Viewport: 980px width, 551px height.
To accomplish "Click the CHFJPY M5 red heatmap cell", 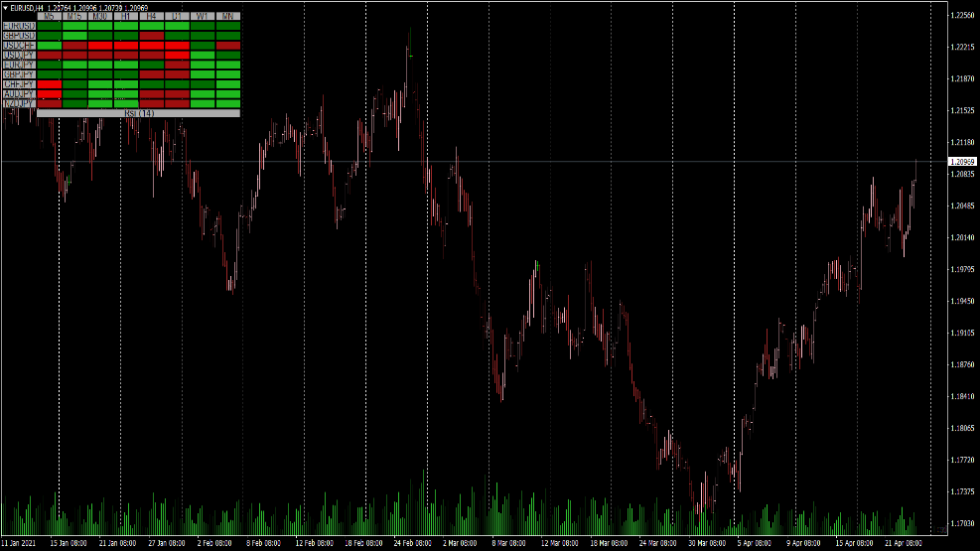I will 50,83.
